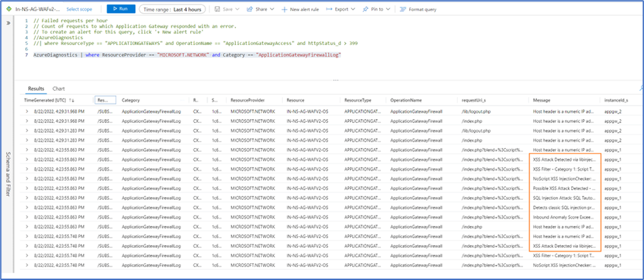644x280 pixels.
Task: Click the Detects classic SQL injection message cell
Action: click(x=563, y=208)
